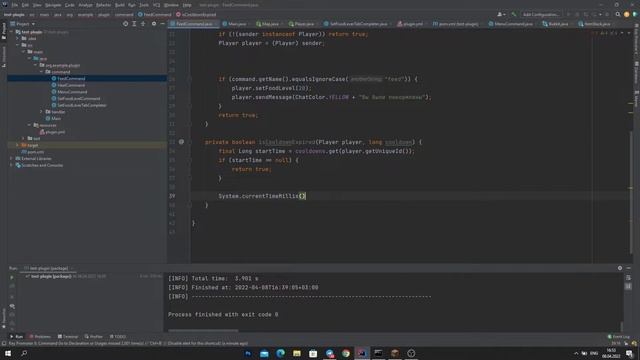
Task: Collapse the test-plugin root node
Action: tap(11, 32)
